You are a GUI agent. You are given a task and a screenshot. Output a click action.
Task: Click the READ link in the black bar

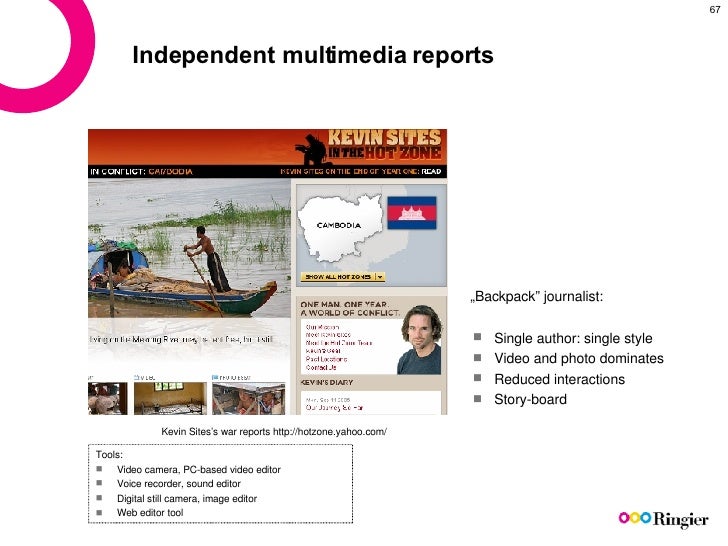point(431,171)
